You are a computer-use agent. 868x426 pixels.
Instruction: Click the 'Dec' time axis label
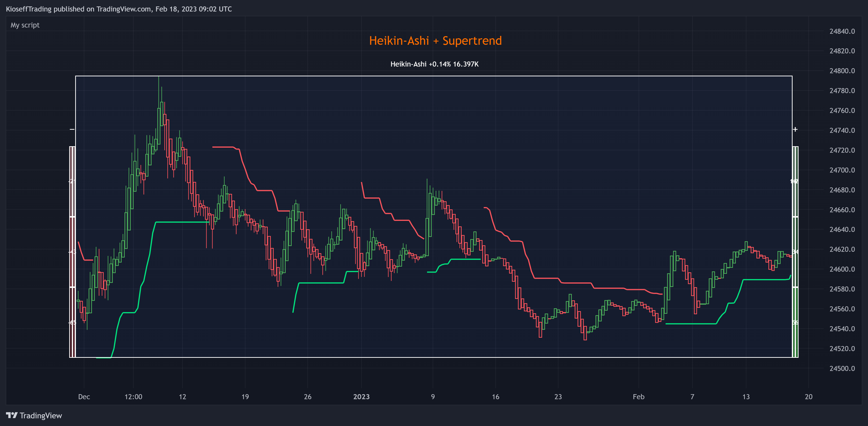pyautogui.click(x=84, y=397)
